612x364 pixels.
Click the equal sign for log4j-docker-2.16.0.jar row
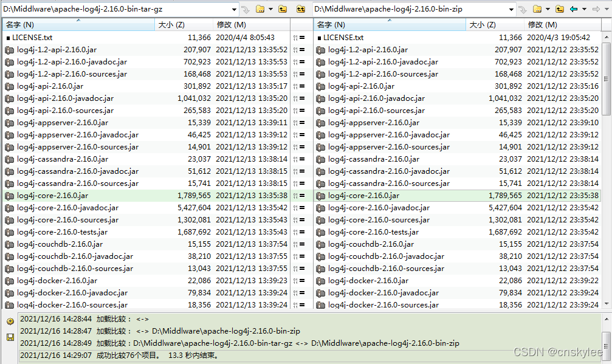302,281
